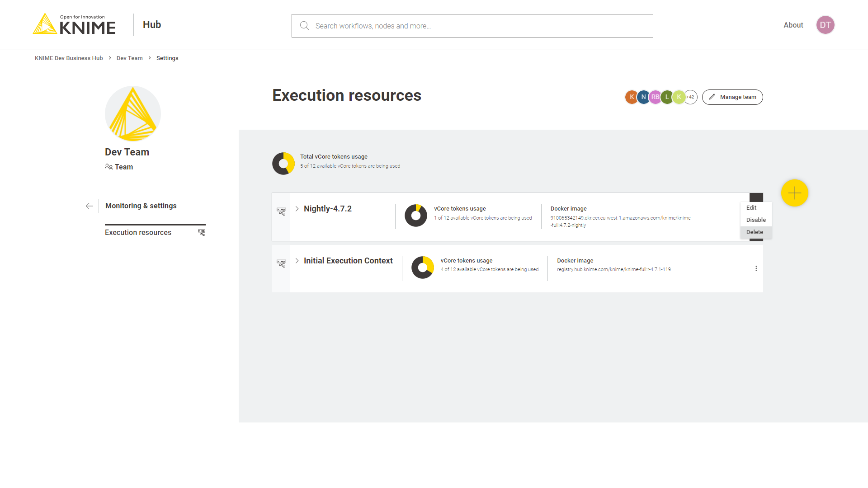
Task: Click the dark green L member avatar
Action: pos(667,97)
